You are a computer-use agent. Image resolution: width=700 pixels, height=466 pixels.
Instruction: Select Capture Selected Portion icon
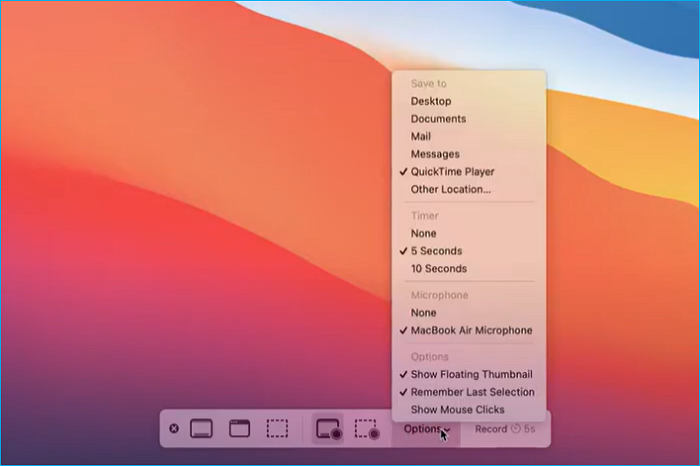click(x=277, y=429)
